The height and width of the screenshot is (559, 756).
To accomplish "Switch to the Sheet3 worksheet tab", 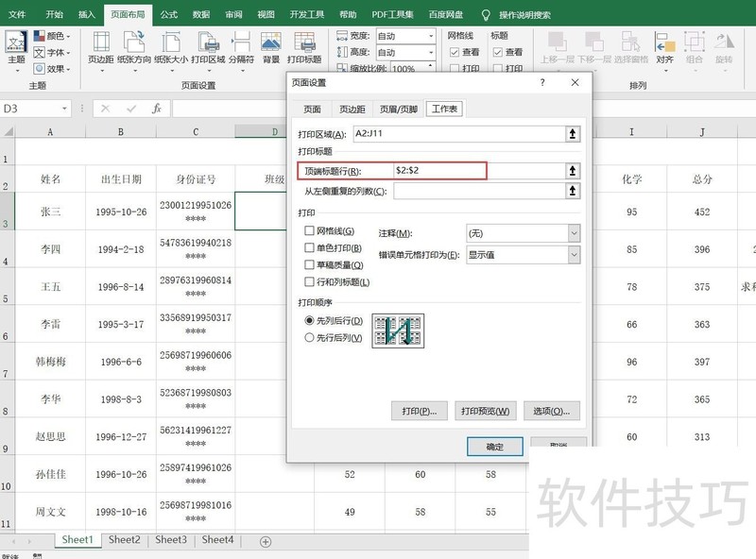I will tap(171, 540).
